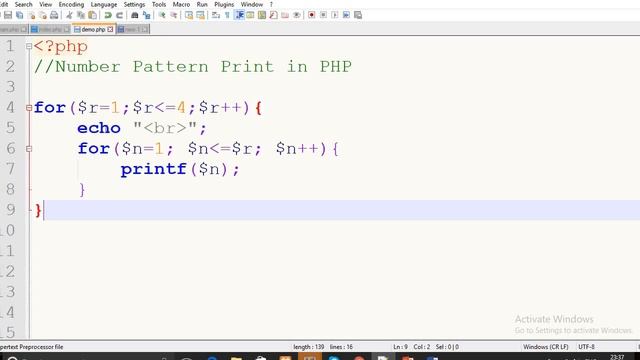Open the Run menu
This screenshot has width=640, height=360.
tap(202, 4)
